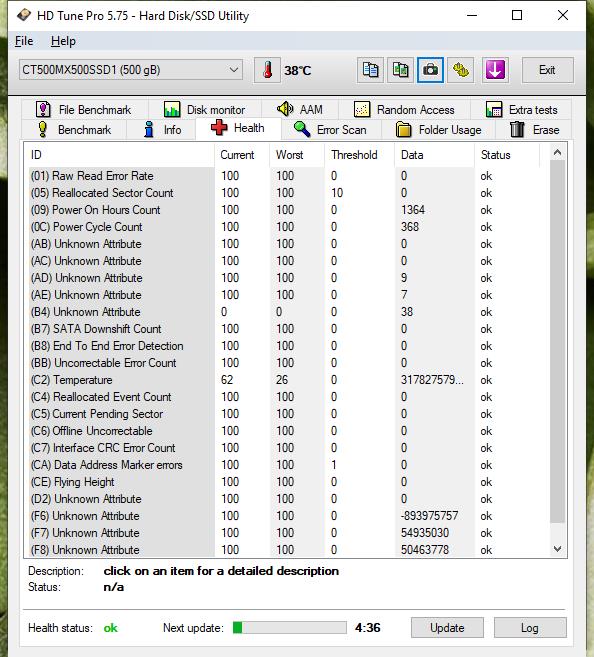Click the Next update progress bar

point(289,628)
